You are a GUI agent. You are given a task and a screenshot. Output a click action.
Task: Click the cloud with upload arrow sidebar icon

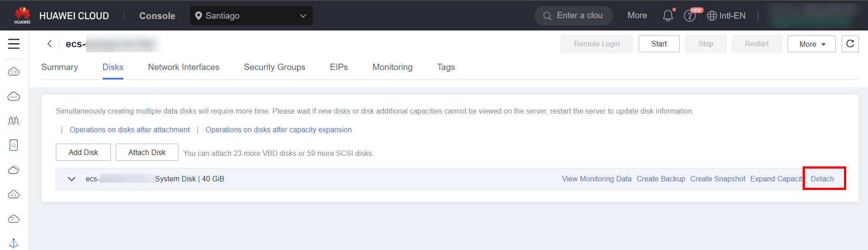(x=14, y=195)
